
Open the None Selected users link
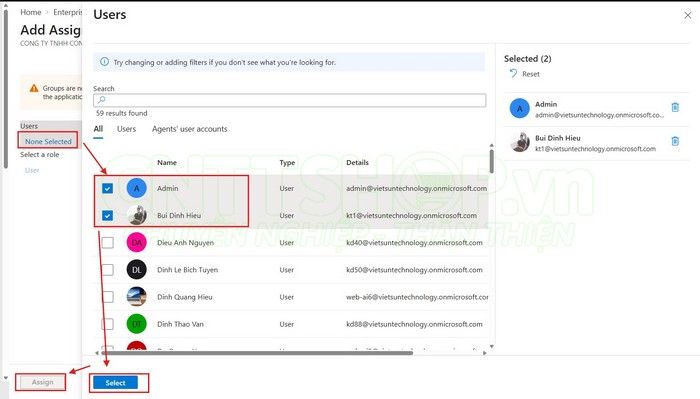(x=48, y=141)
